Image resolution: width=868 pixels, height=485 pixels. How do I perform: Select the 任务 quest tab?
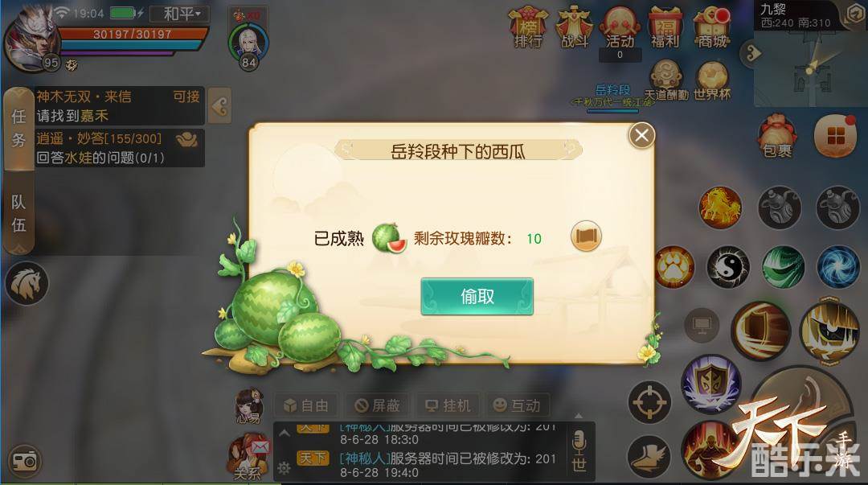coord(18,128)
